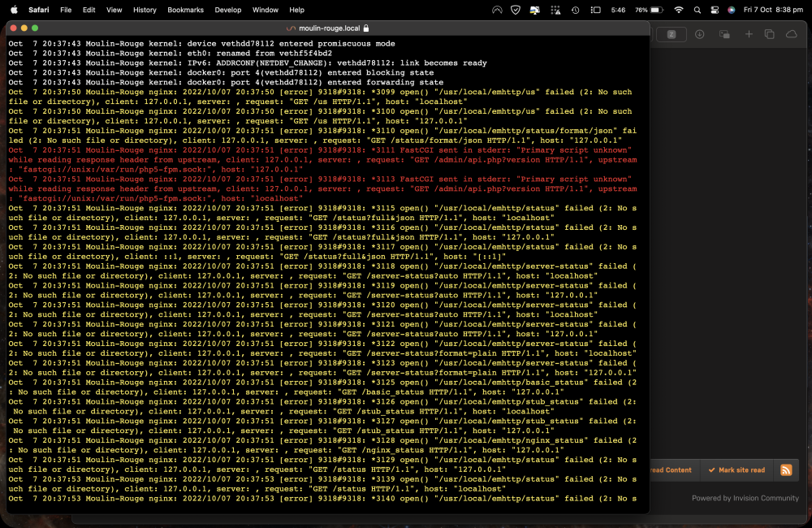This screenshot has height=528, width=812.
Task: Click the *3126 stub_status error line
Action: pyautogui.click(x=322, y=407)
